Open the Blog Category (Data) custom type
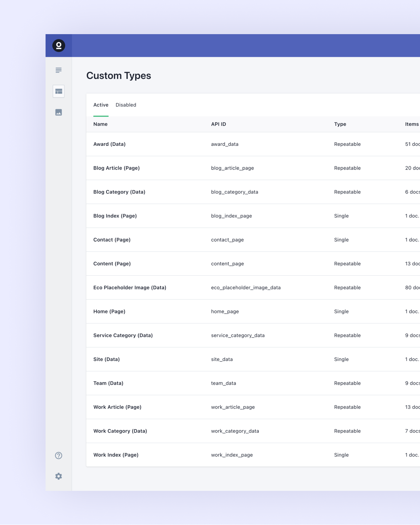420x525 pixels. pyautogui.click(x=119, y=192)
